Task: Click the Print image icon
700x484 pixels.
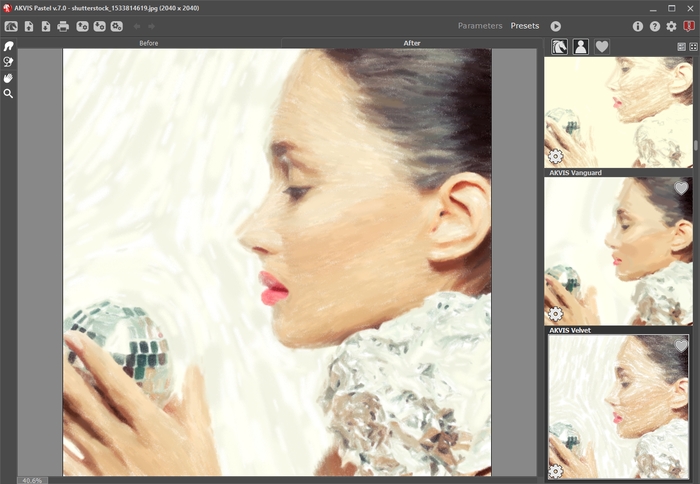Action: [x=63, y=26]
